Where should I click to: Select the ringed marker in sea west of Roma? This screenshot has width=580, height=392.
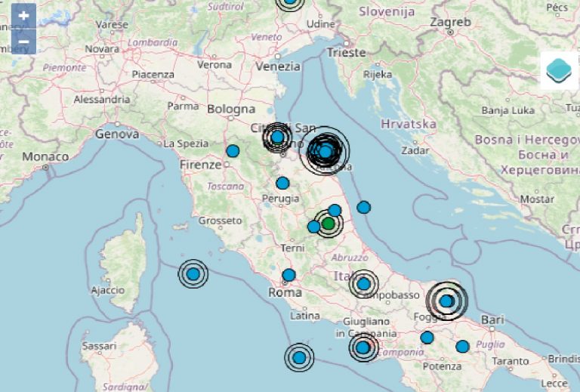[x=193, y=273]
